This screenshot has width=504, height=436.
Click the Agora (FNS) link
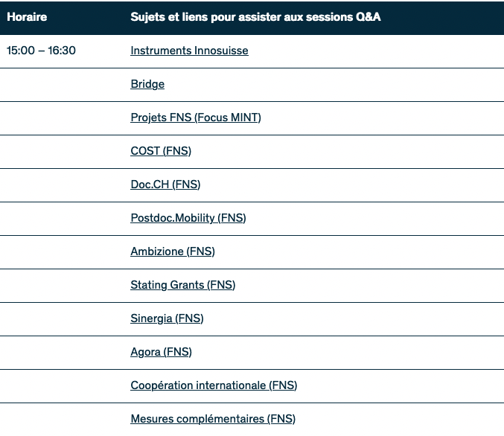[160, 352]
